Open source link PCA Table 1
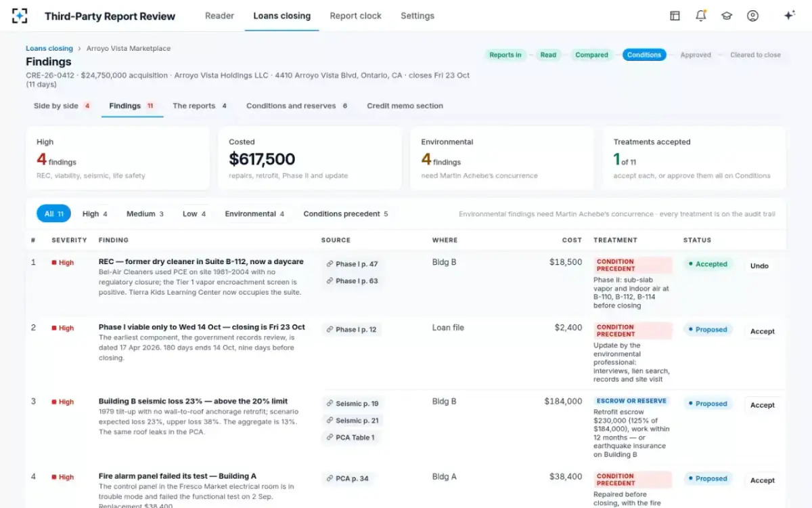 (x=350, y=438)
